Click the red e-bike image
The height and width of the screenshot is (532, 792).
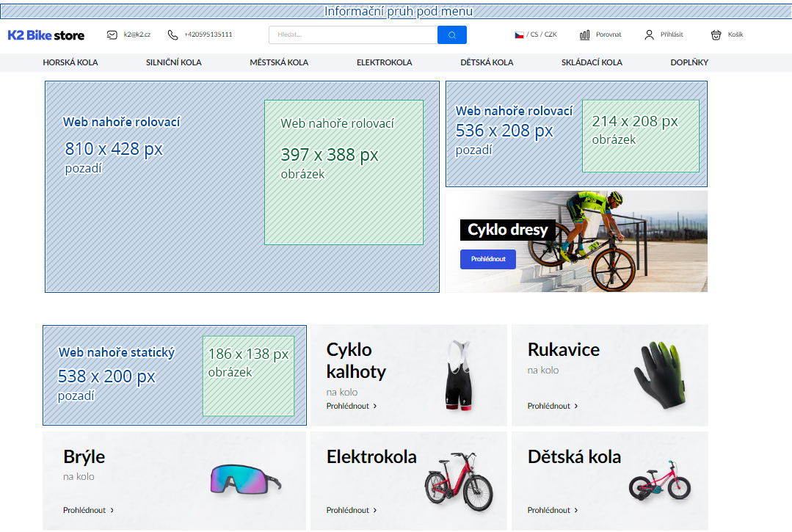(459, 481)
